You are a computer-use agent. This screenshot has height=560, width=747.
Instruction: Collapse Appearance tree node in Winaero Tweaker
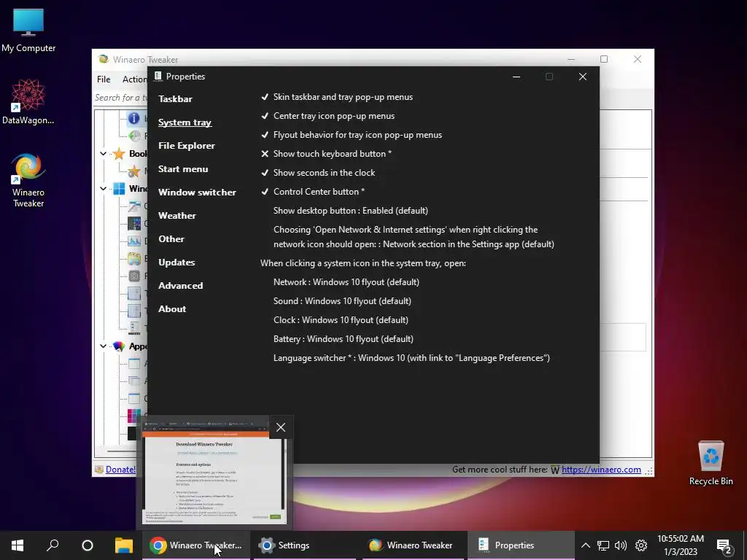click(104, 346)
